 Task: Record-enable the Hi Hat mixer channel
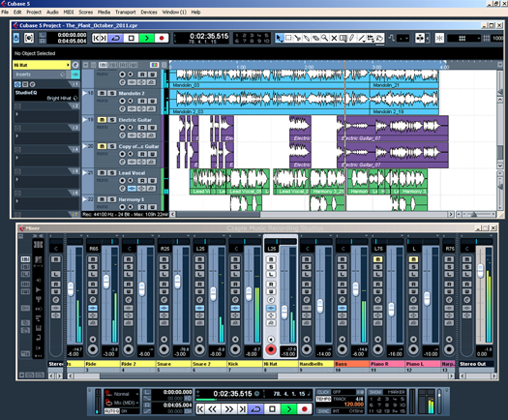click(271, 349)
